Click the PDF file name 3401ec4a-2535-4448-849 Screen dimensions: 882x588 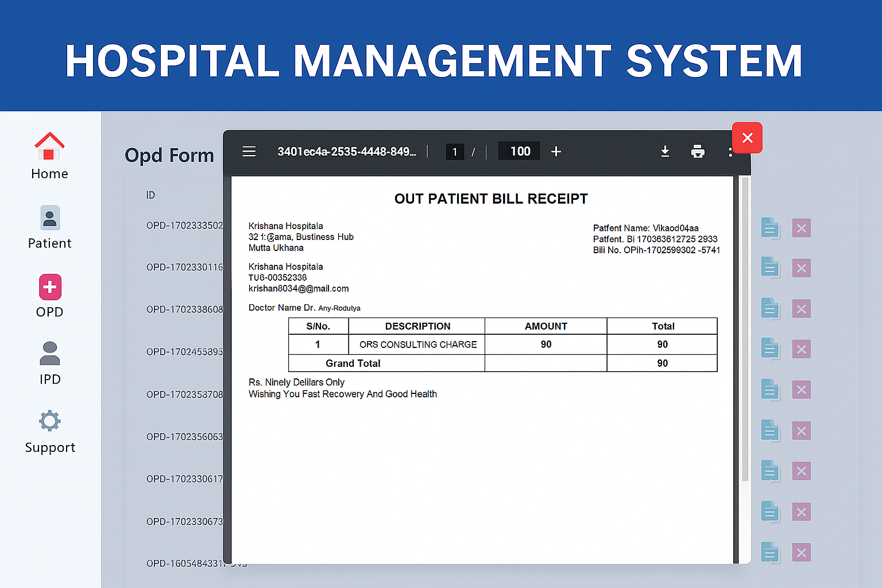coord(346,152)
